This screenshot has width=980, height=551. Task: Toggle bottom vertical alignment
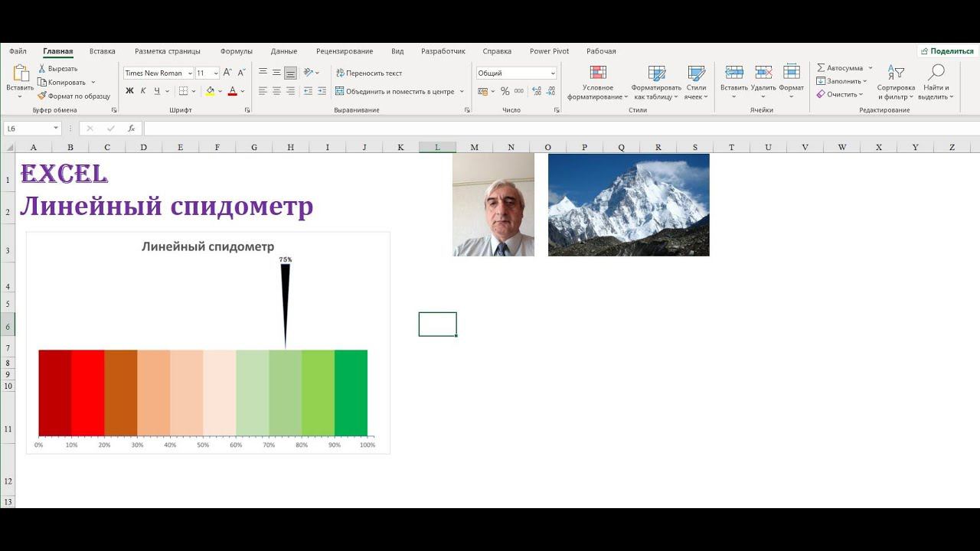(290, 73)
